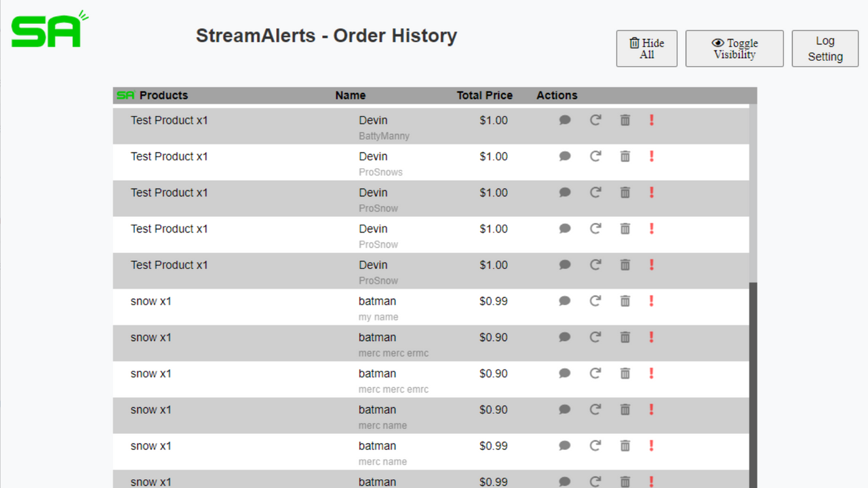This screenshot has width=868, height=488.
Task: Hide all orders with Hide All
Action: coord(646,48)
